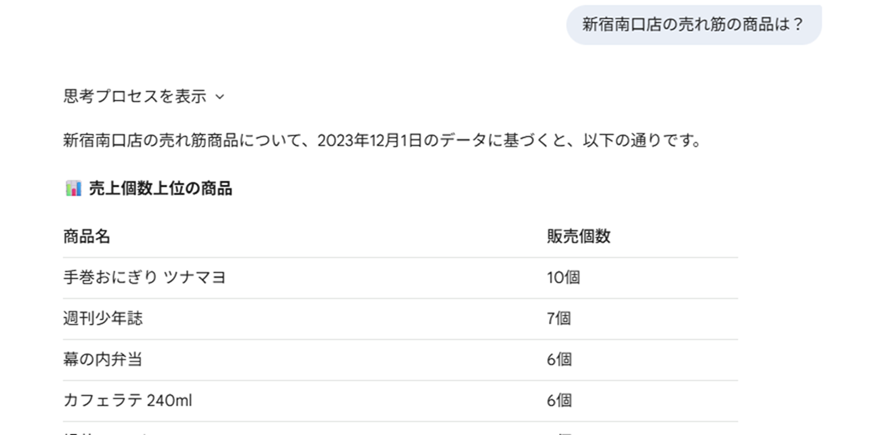Select the 週刊少年誌 product row
This screenshot has height=435, width=871.
[110, 319]
